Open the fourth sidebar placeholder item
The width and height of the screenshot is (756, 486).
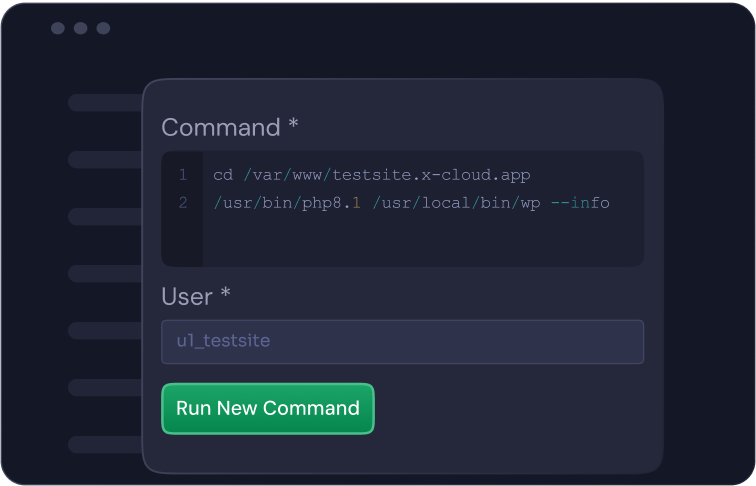click(105, 273)
